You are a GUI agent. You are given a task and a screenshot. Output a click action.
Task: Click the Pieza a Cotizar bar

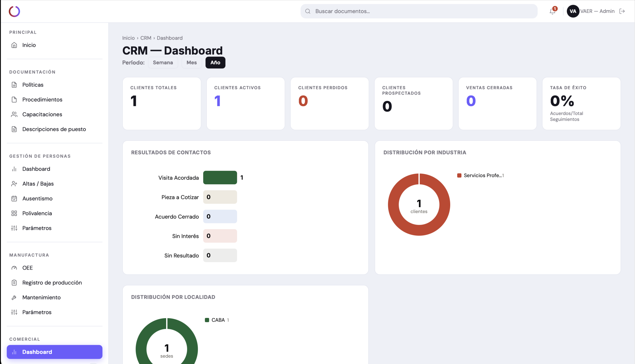(220, 197)
